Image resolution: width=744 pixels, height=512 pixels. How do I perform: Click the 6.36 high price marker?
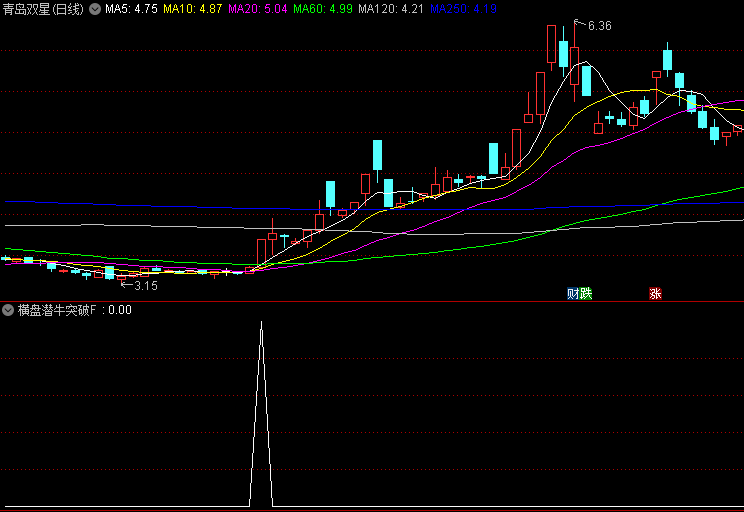pyautogui.click(x=599, y=26)
